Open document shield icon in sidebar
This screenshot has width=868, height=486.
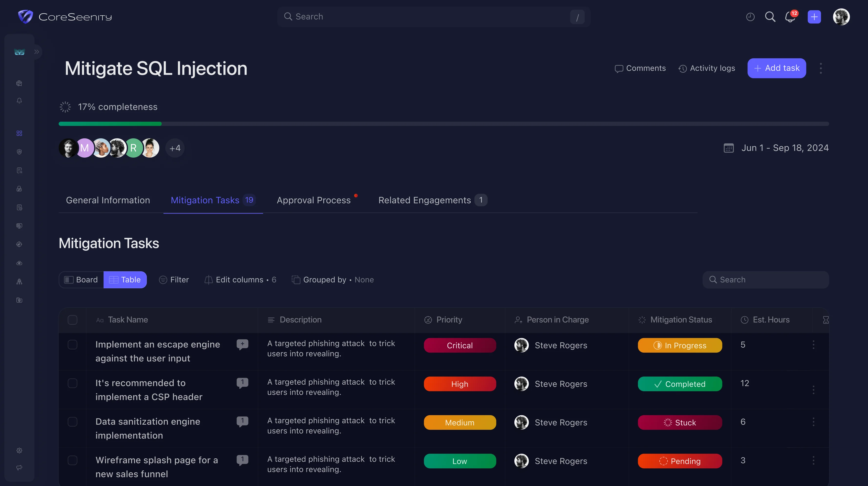[19, 207]
